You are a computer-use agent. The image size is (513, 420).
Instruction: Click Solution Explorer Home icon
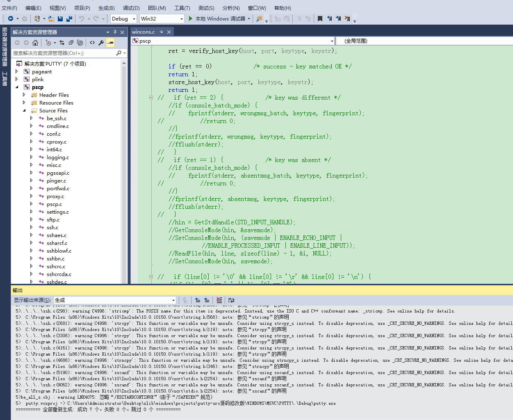click(x=35, y=43)
